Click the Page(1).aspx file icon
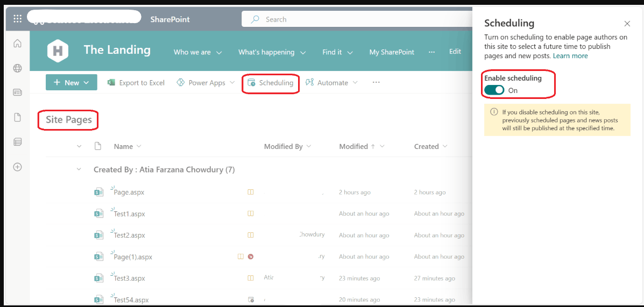This screenshot has height=307, width=644. point(98,256)
